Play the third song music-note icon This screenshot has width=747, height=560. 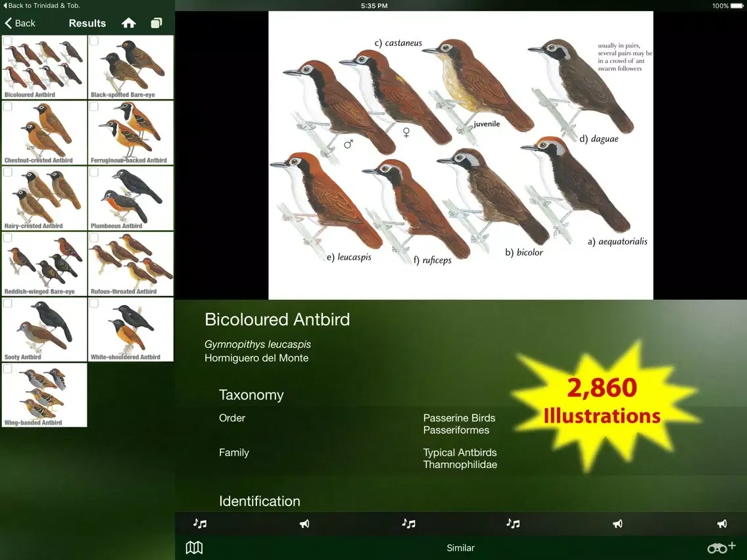coord(513,524)
